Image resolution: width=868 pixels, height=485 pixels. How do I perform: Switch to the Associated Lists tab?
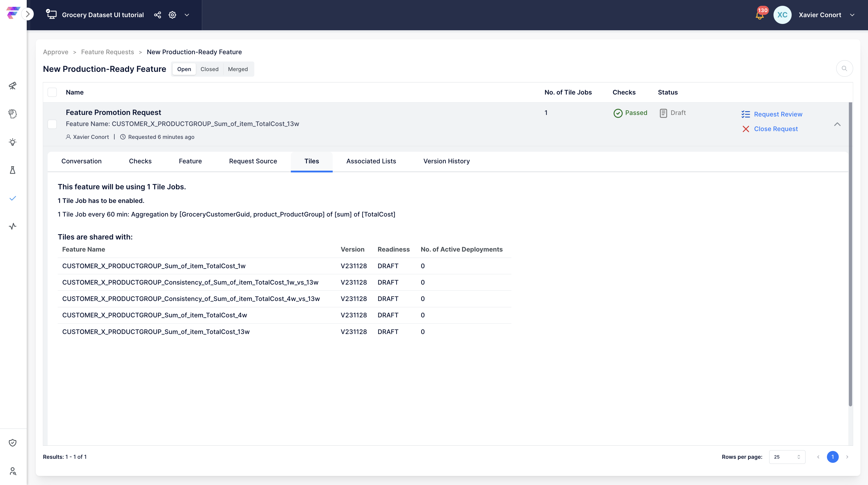click(x=371, y=161)
